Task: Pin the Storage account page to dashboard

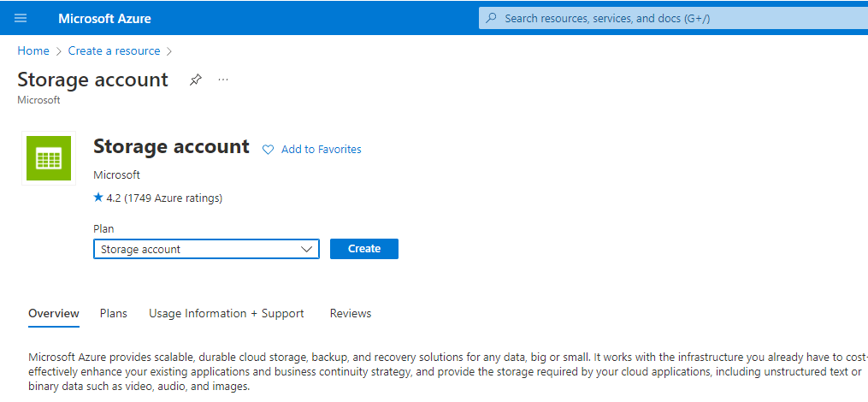Action: [195, 80]
